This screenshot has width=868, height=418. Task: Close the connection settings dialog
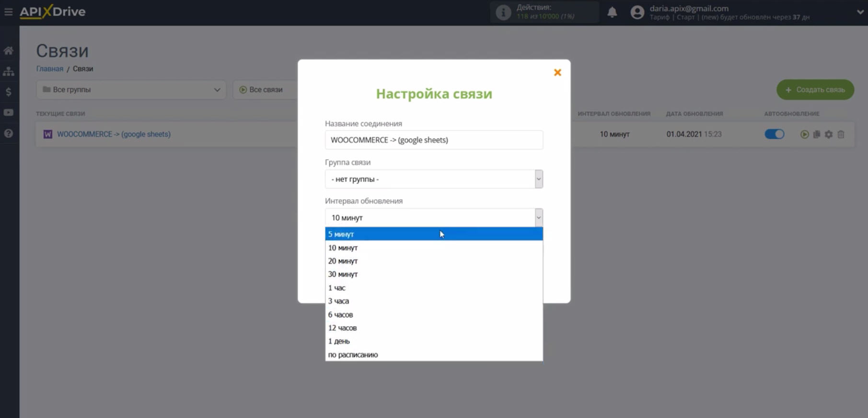(x=557, y=72)
